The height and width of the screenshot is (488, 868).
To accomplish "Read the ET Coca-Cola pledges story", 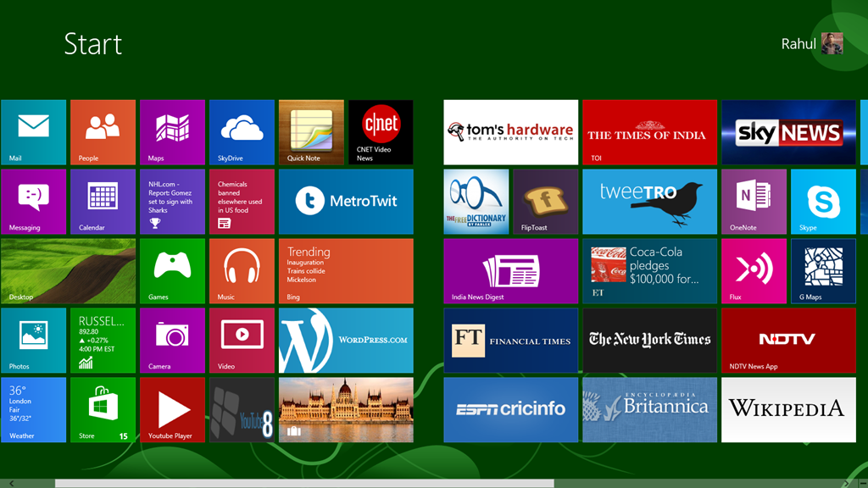I will 650,271.
